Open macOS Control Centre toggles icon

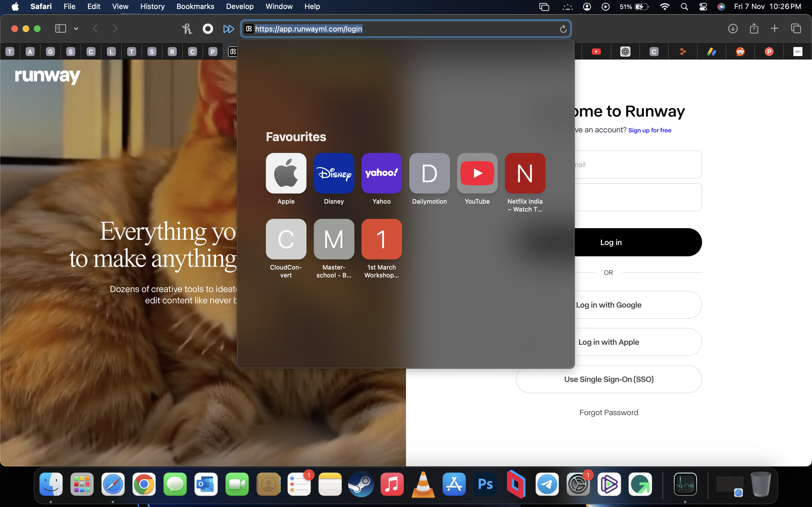(x=703, y=6)
